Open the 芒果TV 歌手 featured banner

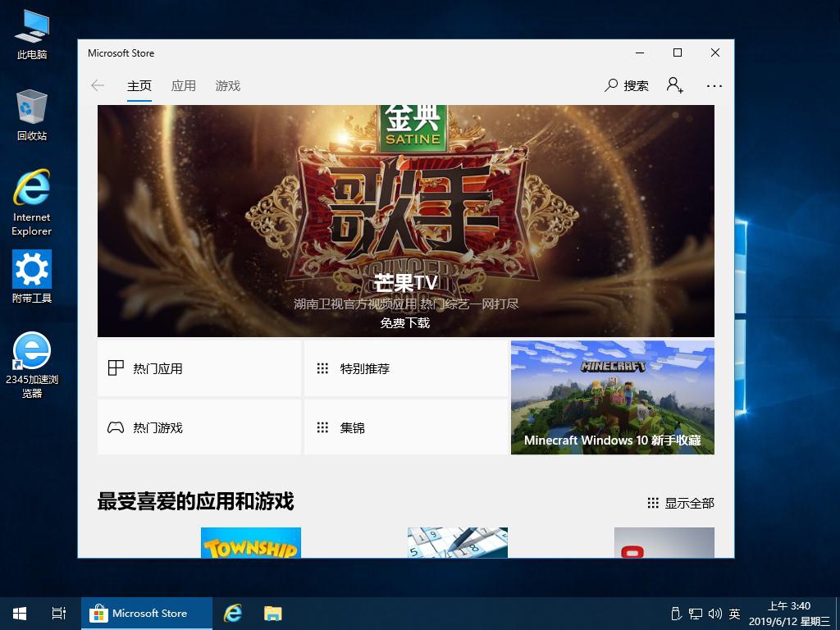coord(405,221)
